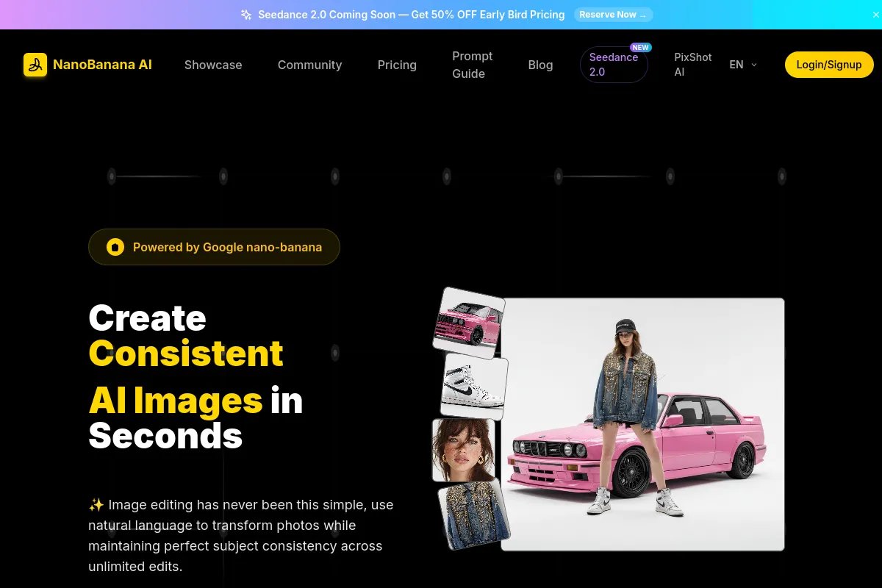Go to the Community page
The image size is (882, 588).
309,65
